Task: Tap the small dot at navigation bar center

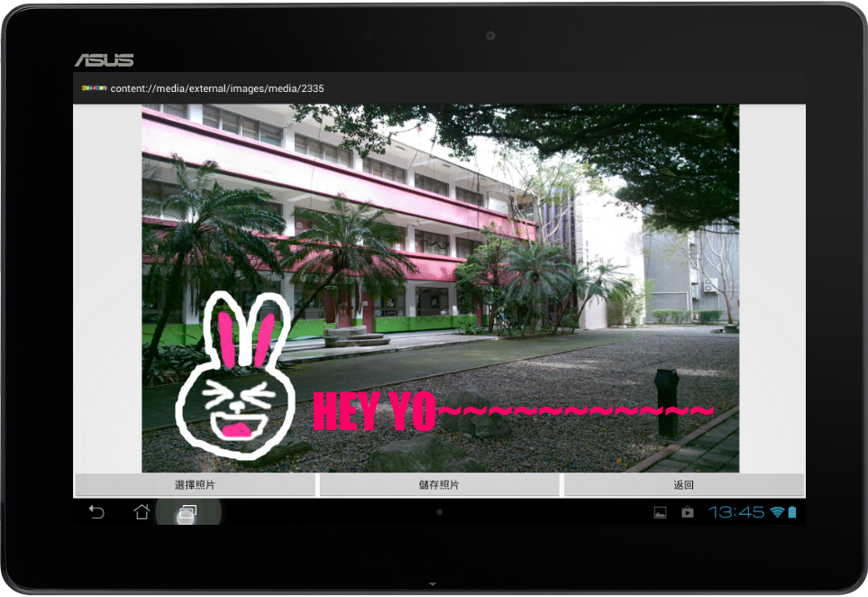Action: click(x=439, y=511)
